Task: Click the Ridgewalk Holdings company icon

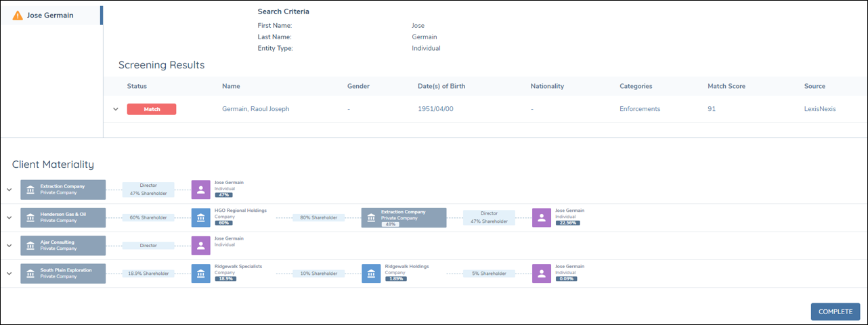Action: [x=371, y=274]
